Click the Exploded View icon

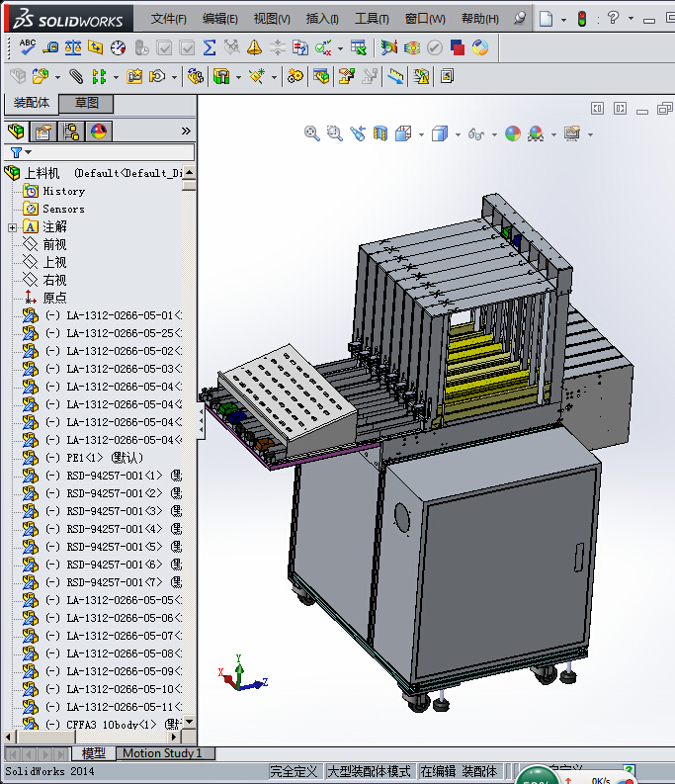[x=347, y=76]
